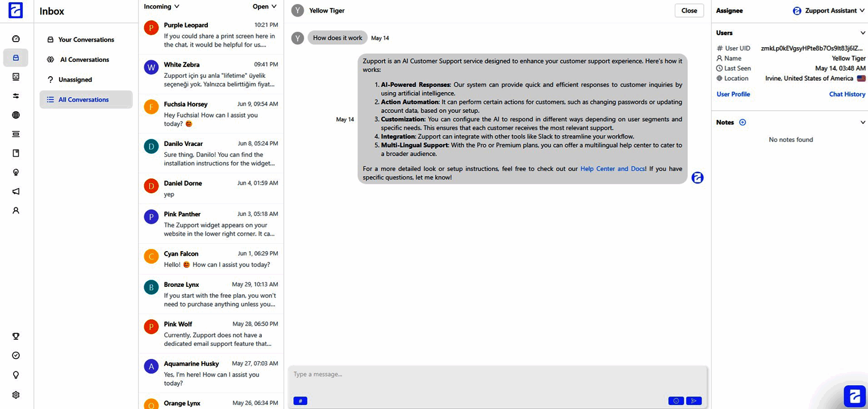
Task: Open the Purple Leopard conversation
Action: coord(211,35)
